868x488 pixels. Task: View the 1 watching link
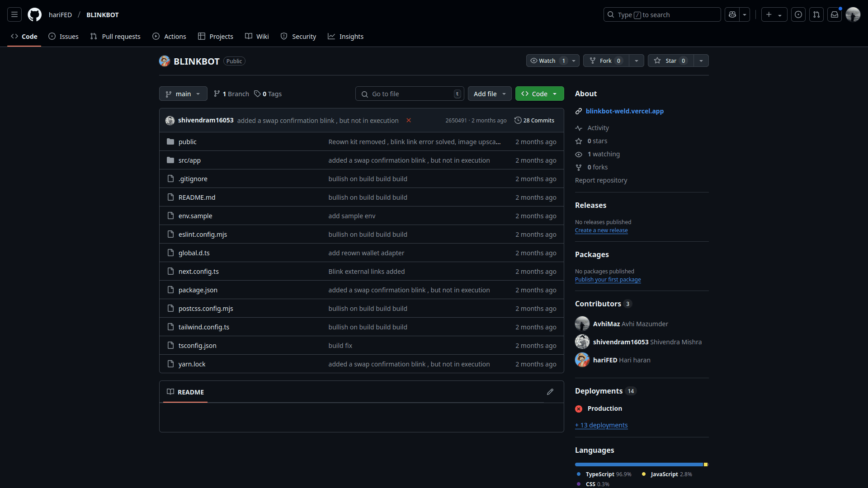point(598,154)
